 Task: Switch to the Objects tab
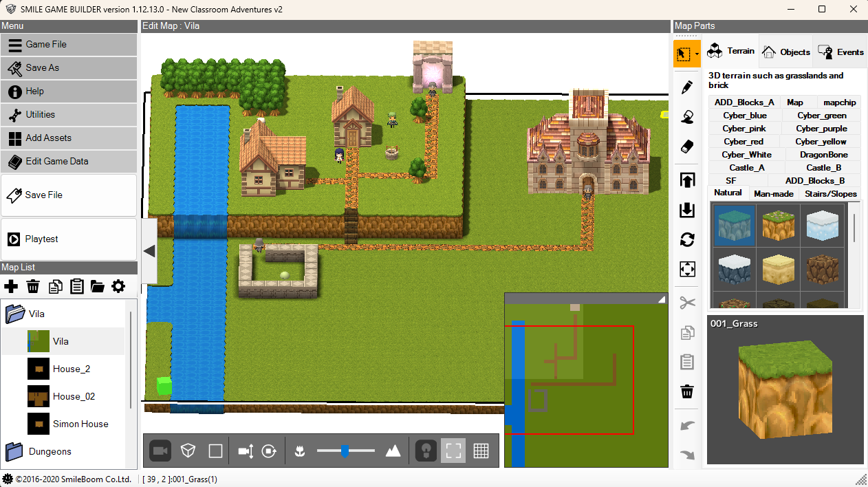click(x=787, y=52)
